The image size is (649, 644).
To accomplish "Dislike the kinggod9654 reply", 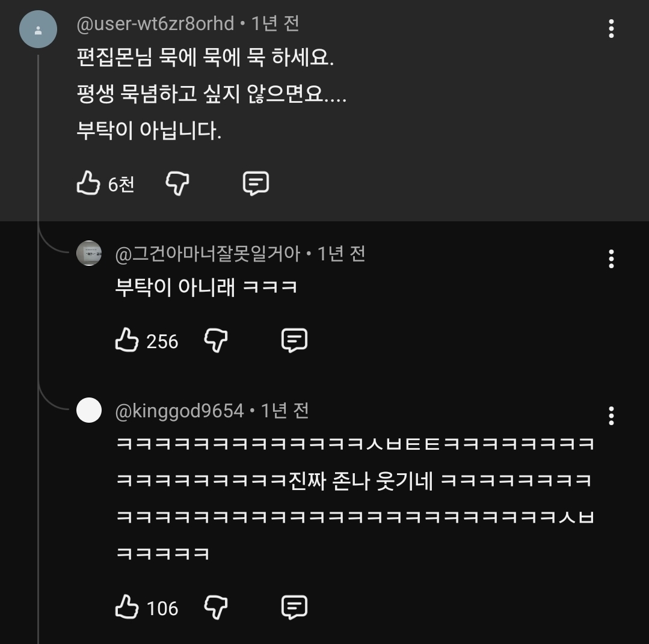I will pyautogui.click(x=216, y=607).
